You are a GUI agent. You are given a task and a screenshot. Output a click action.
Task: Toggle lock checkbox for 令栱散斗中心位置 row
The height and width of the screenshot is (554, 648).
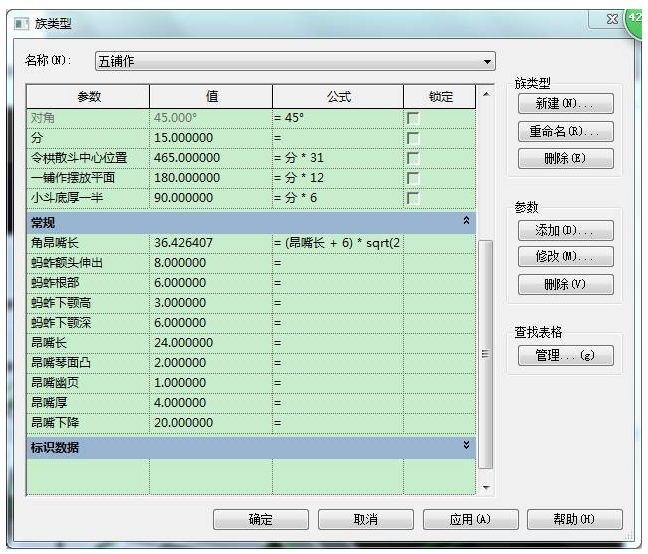point(413,158)
